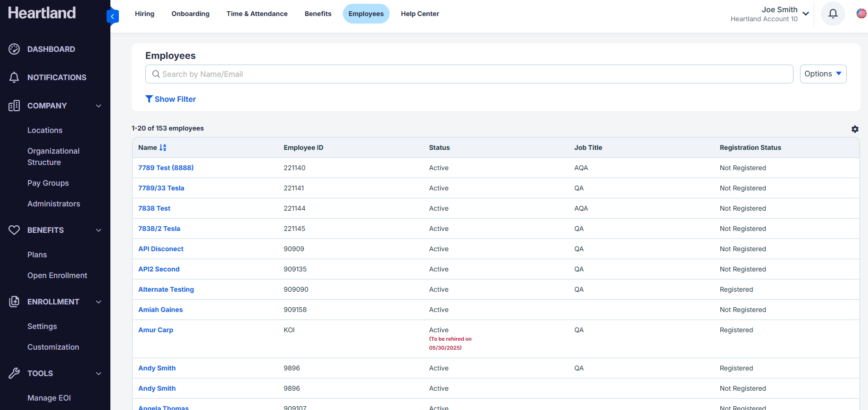The width and height of the screenshot is (868, 410).
Task: Click the funnel filter icon
Action: tap(149, 99)
